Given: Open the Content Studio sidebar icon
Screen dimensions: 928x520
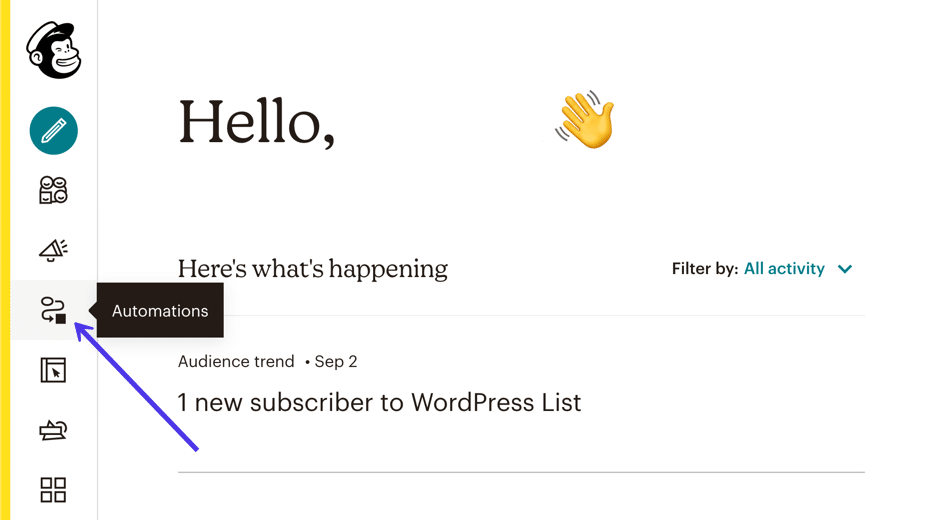Looking at the screenshot, I should tap(53, 430).
